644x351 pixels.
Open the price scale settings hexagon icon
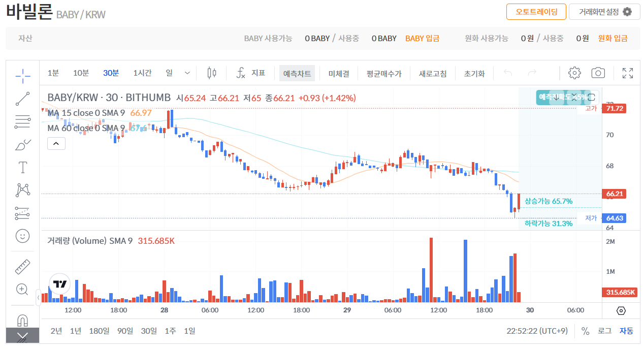[621, 310]
